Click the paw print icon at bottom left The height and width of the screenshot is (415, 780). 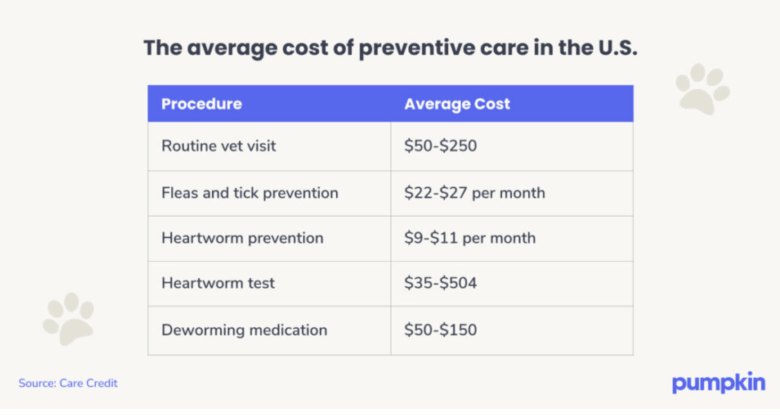pyautogui.click(x=68, y=318)
